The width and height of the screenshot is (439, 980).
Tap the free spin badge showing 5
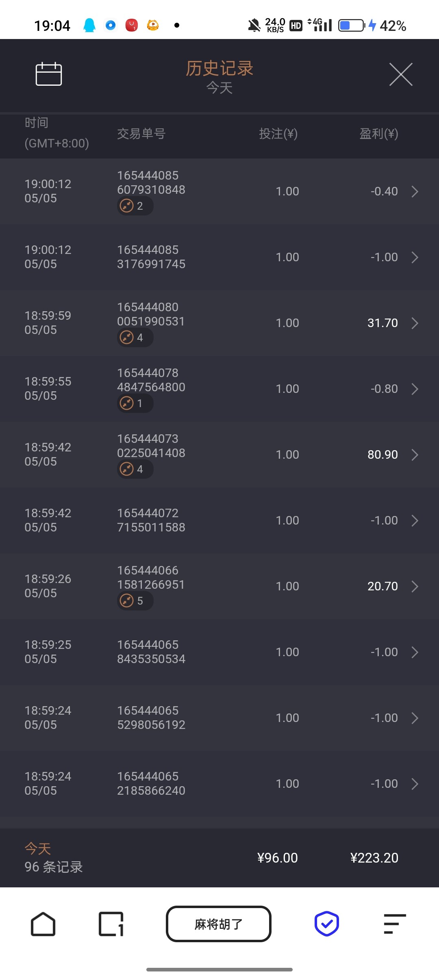[135, 601]
